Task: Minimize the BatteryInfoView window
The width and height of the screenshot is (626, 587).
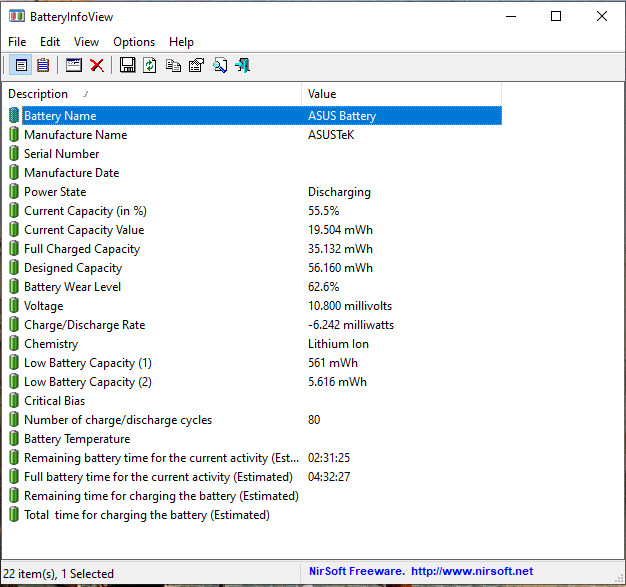Action: 511,16
